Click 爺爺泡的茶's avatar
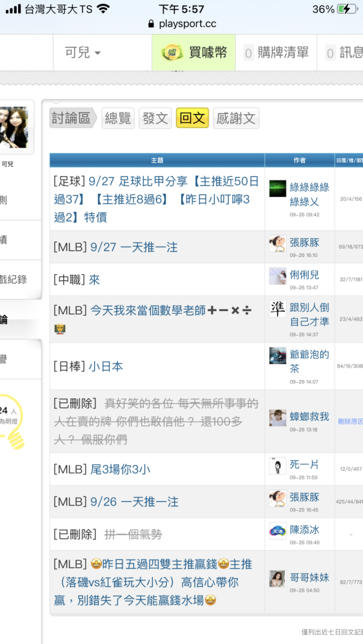The height and width of the screenshot is (644, 363). 278,355
